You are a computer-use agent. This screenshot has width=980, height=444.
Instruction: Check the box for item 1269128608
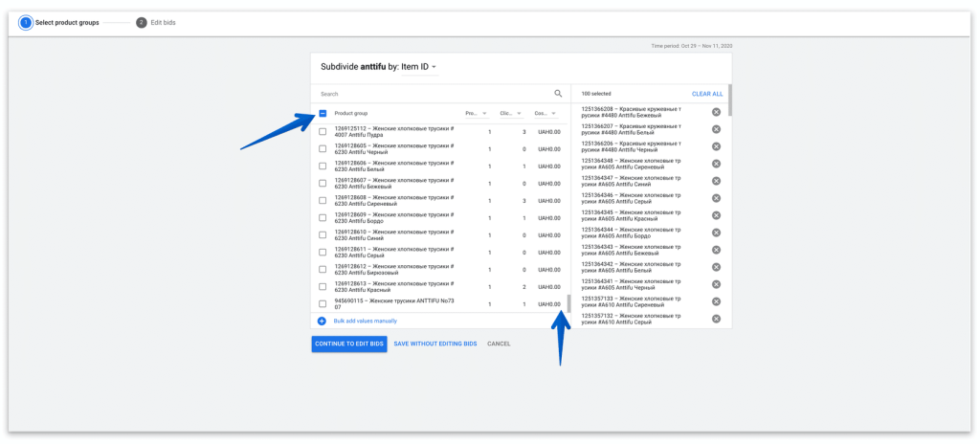point(323,200)
